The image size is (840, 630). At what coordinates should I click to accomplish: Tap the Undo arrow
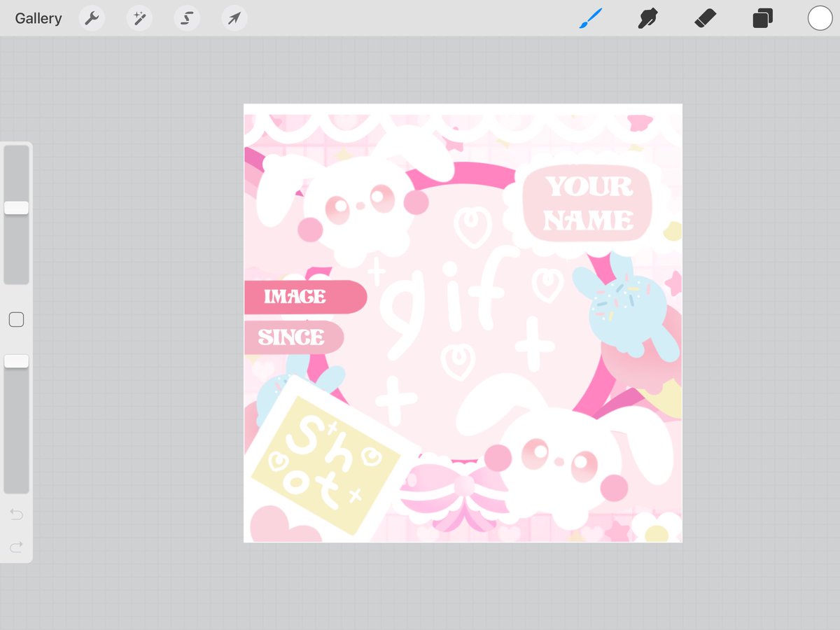tap(16, 514)
